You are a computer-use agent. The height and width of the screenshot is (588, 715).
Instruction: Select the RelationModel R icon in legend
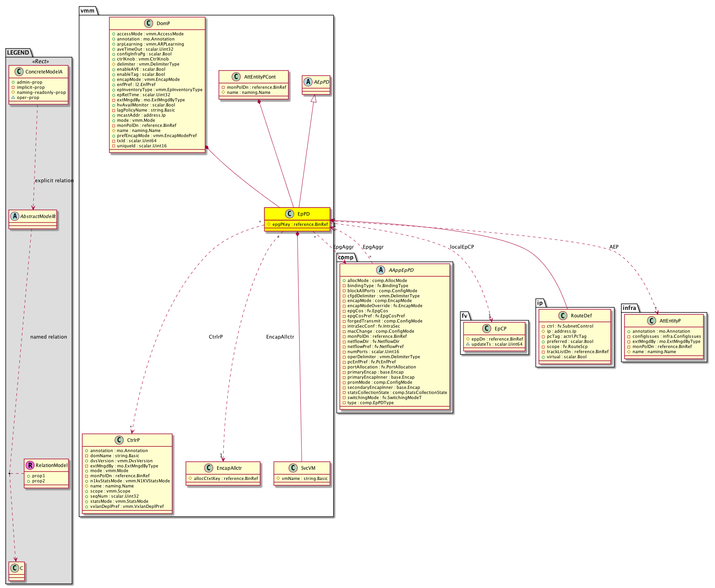30,465
